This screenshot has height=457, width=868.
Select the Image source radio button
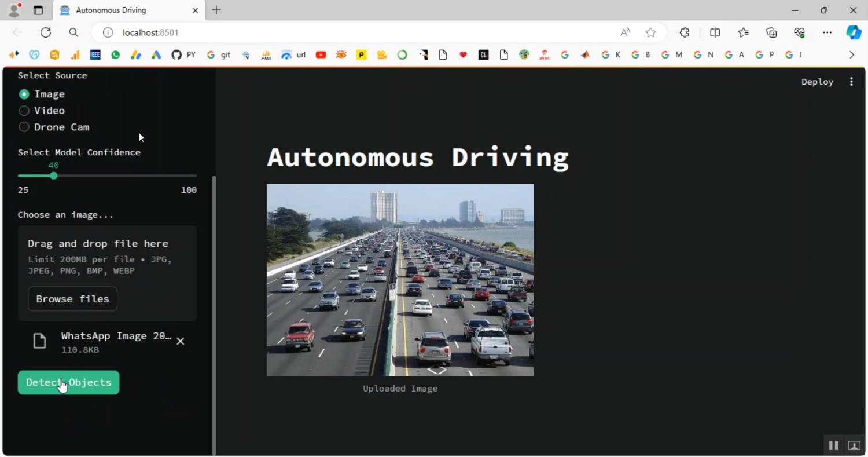pos(24,94)
